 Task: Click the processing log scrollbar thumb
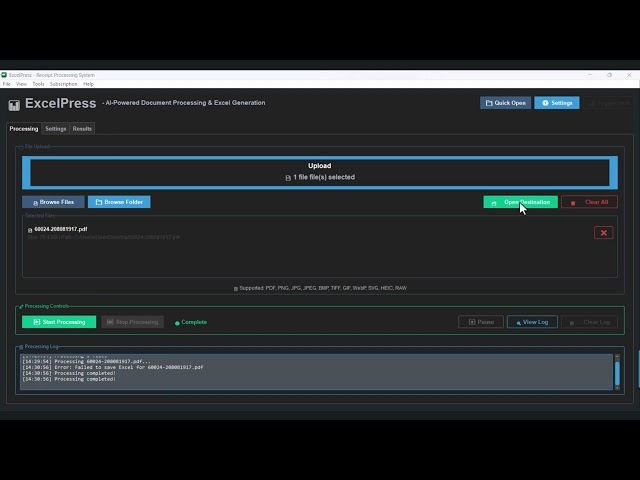(617, 373)
